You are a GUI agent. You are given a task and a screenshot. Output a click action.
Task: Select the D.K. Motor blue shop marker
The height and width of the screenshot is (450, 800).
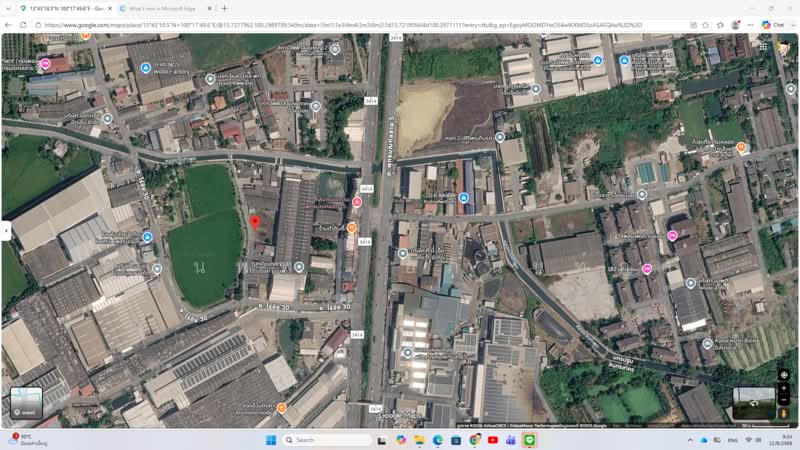[x=464, y=197]
